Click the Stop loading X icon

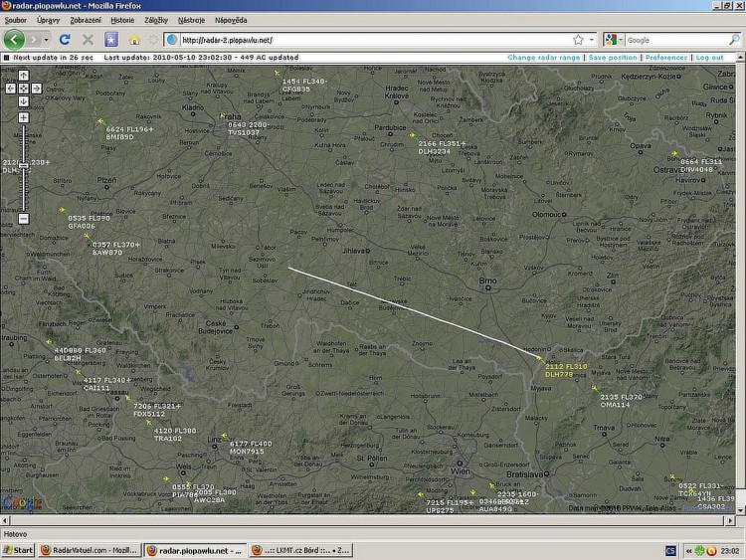coord(88,40)
